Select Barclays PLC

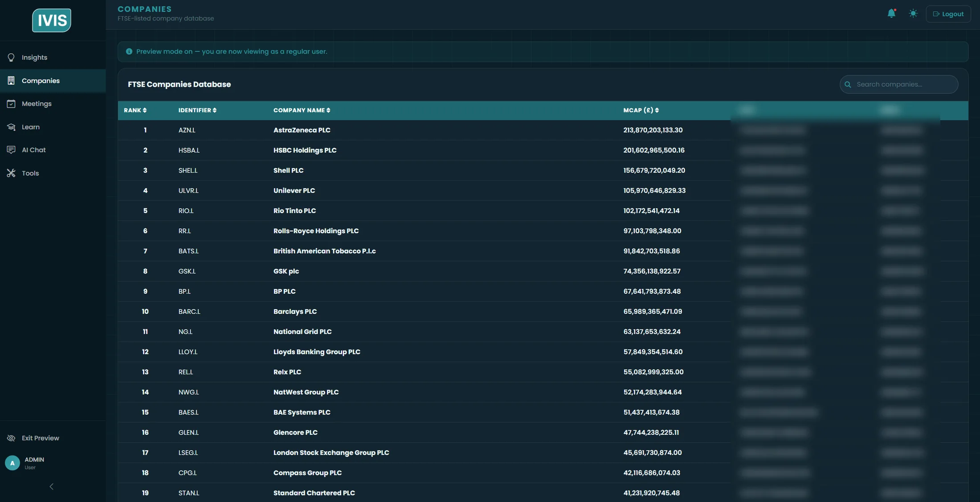pyautogui.click(x=295, y=312)
